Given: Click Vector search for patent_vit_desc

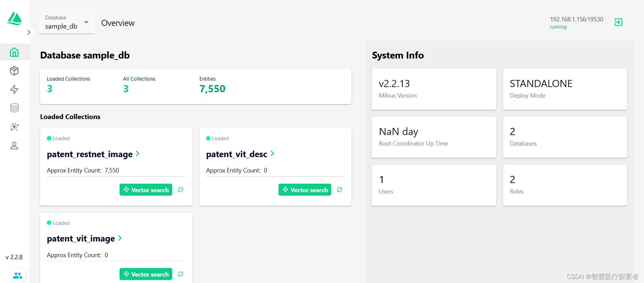Looking at the screenshot, I should (305, 190).
